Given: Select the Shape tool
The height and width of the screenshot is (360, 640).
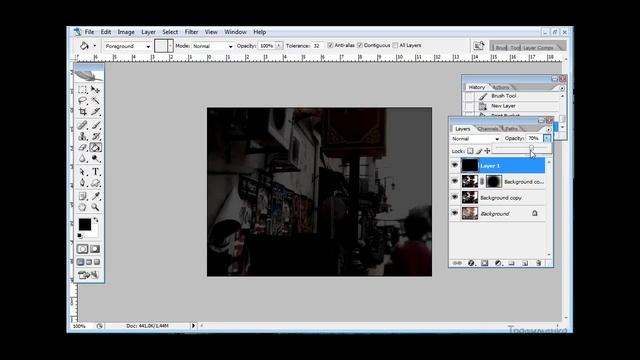Looking at the screenshot, I should point(96,183).
